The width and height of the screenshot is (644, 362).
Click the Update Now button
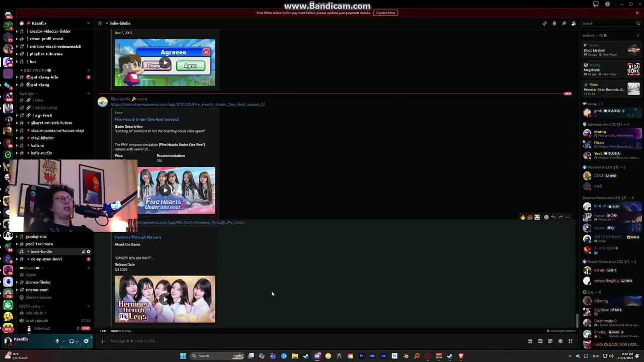(385, 13)
